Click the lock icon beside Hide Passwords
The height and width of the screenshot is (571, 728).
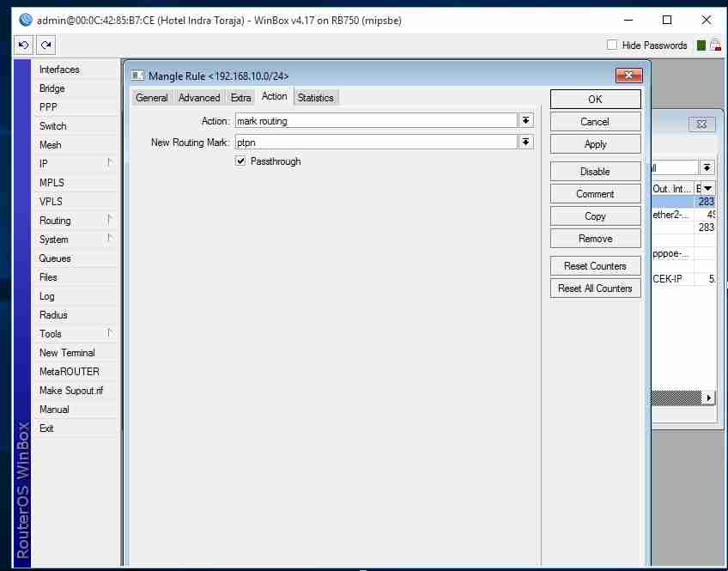[715, 45]
